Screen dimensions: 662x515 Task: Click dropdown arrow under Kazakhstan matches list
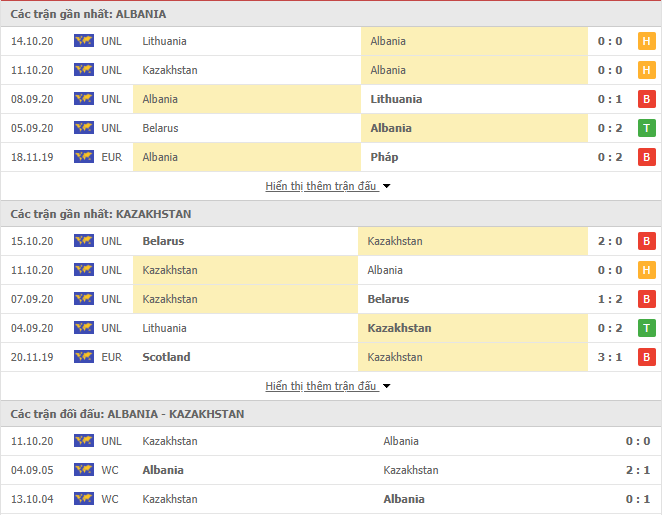[386, 386]
